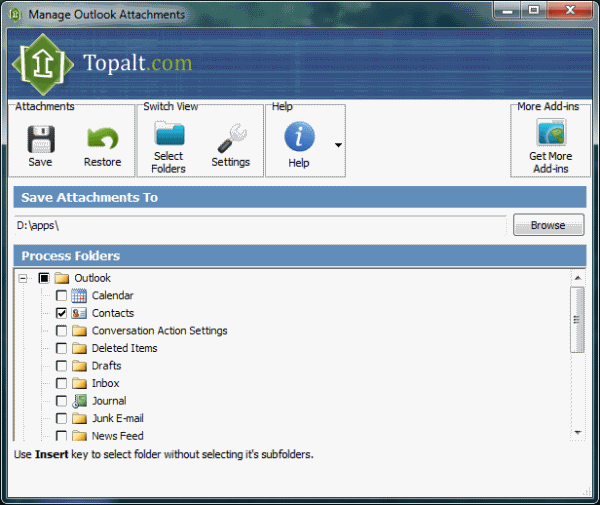Click the Deleted Items folder icon
Viewport: 600px width, 505px height.
point(79,348)
